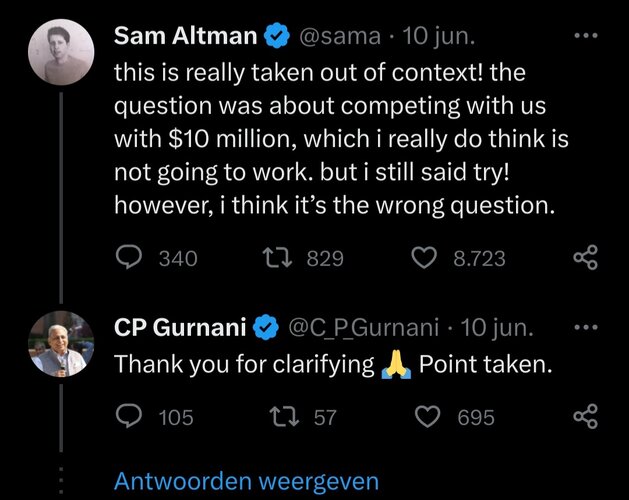Screen dimensions: 629x500
Task: Open Sam Altman's profile picture
Action: (61, 52)
